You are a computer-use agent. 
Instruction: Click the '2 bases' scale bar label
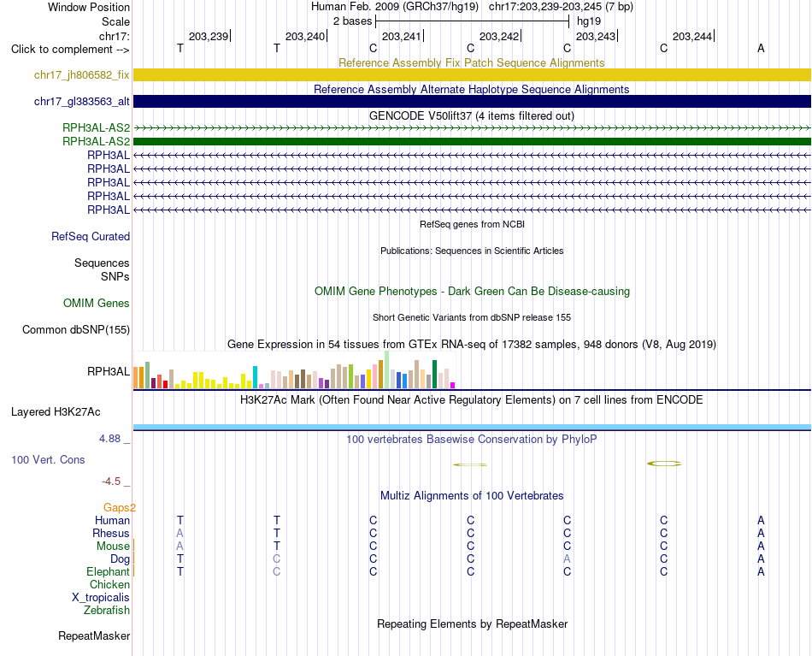point(353,21)
